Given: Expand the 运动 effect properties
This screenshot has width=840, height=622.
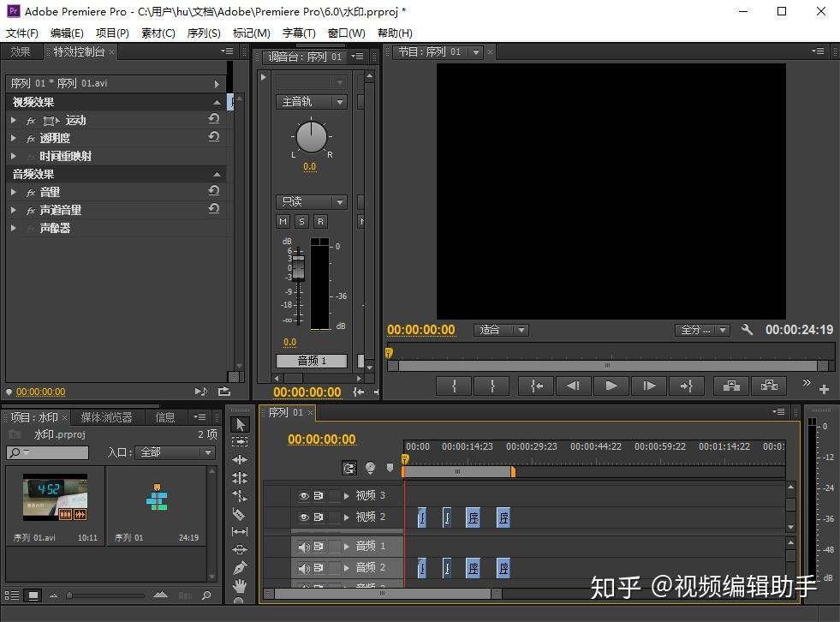Looking at the screenshot, I should click(14, 120).
